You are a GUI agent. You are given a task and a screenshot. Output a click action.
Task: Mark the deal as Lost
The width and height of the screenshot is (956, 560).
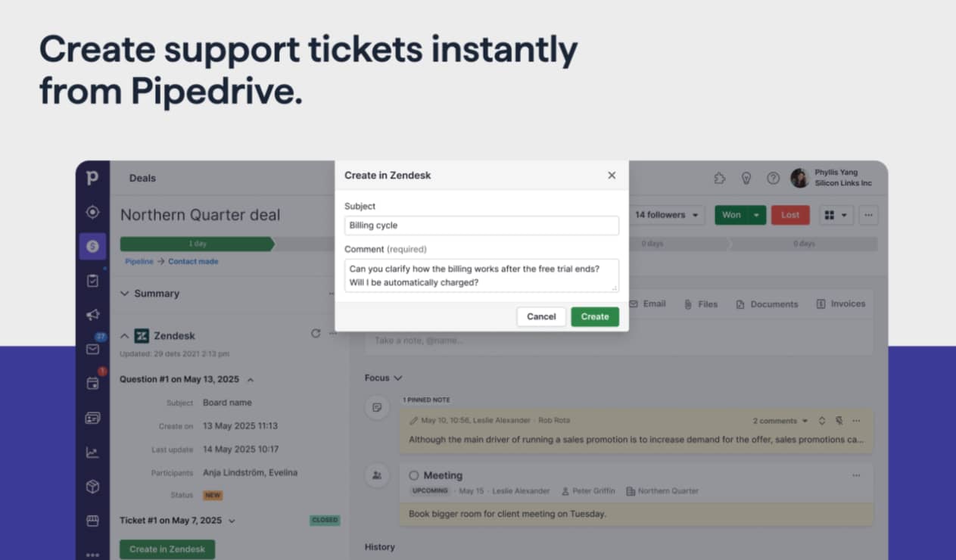point(789,215)
